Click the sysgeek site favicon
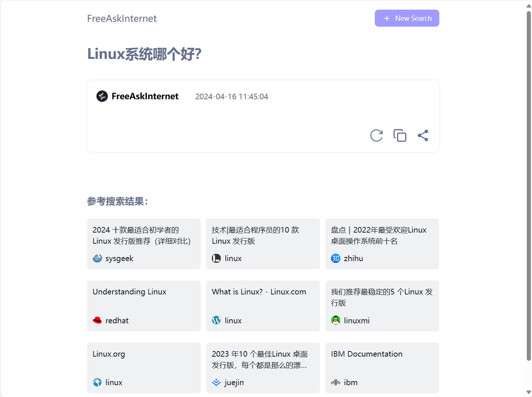Viewport: 532px width, 397px height. point(97,258)
